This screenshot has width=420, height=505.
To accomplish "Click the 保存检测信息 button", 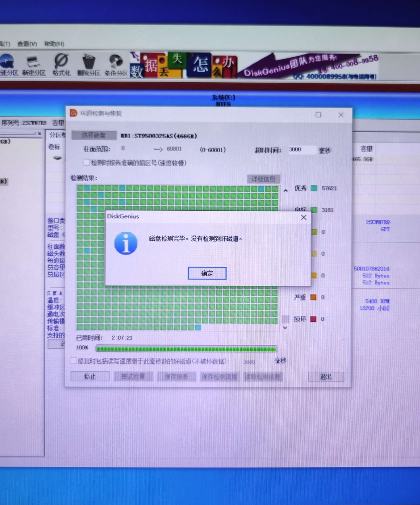I will tap(220, 377).
